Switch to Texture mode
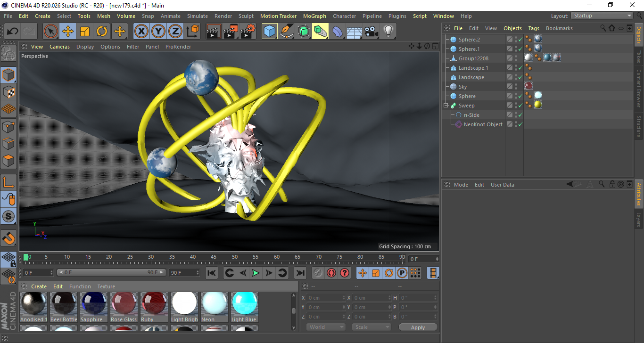 [x=9, y=92]
